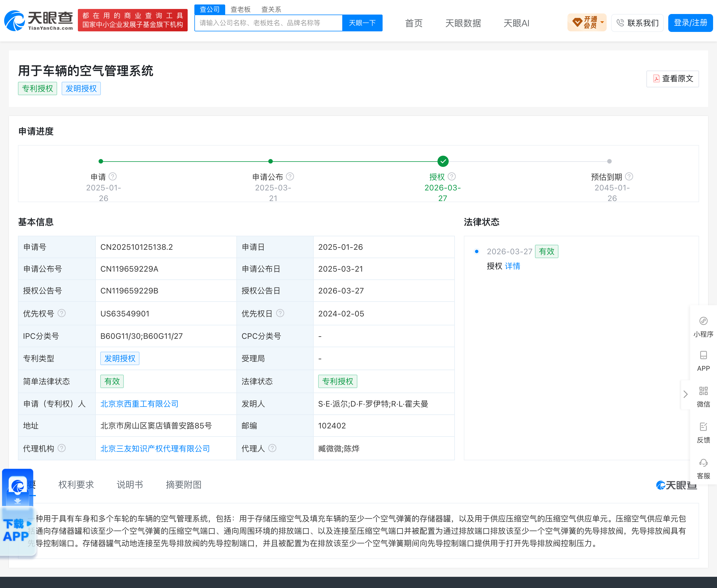The height and width of the screenshot is (588, 717).
Task: Switch to the 查公司 search tab
Action: [x=209, y=9]
